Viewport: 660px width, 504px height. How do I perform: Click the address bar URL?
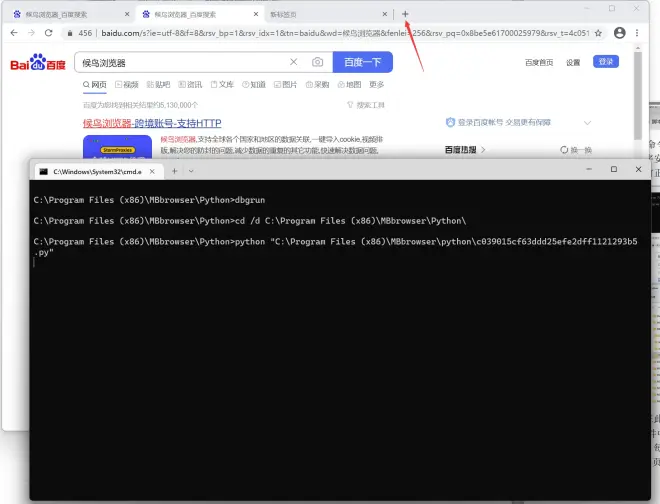point(345,33)
